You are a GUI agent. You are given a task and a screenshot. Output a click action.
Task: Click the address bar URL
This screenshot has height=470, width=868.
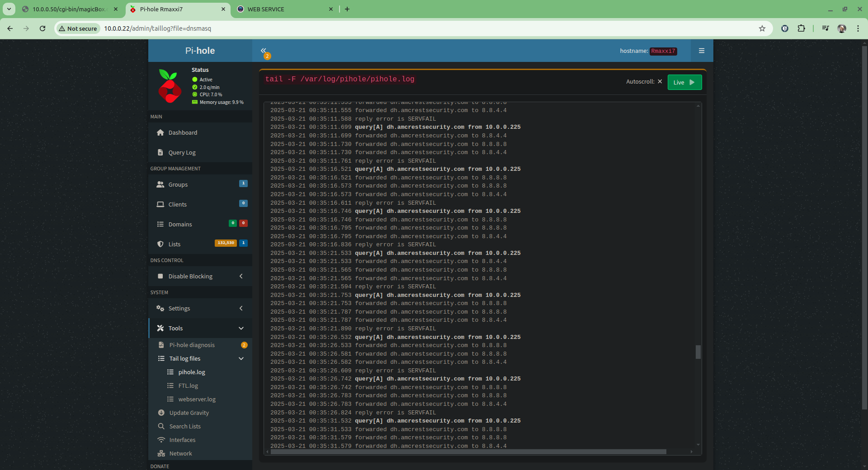click(157, 28)
